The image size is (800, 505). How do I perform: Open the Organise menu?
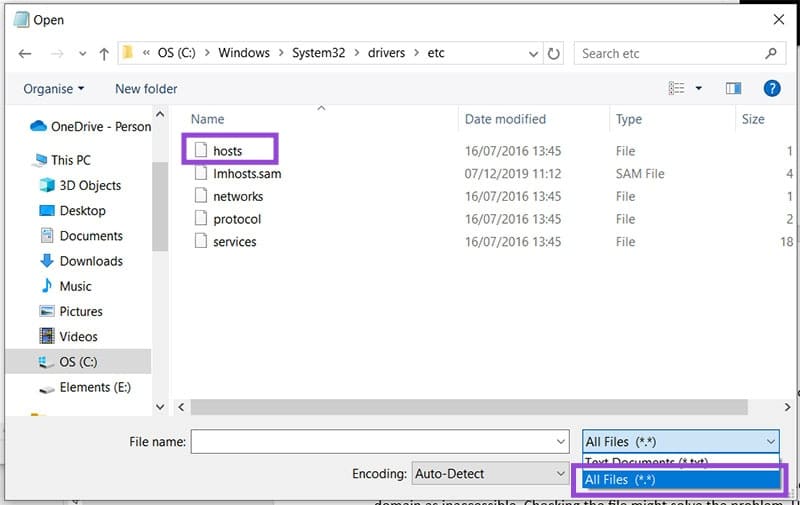pyautogui.click(x=54, y=89)
